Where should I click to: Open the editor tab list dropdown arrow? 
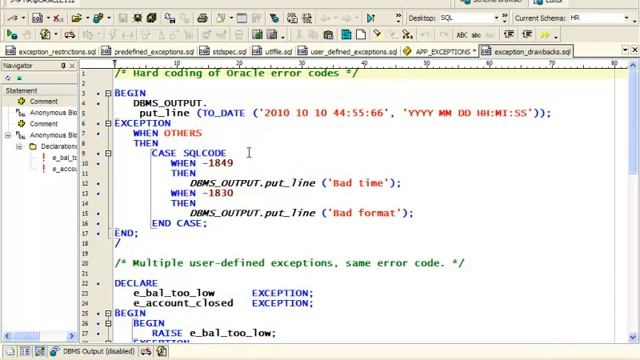coord(625,50)
